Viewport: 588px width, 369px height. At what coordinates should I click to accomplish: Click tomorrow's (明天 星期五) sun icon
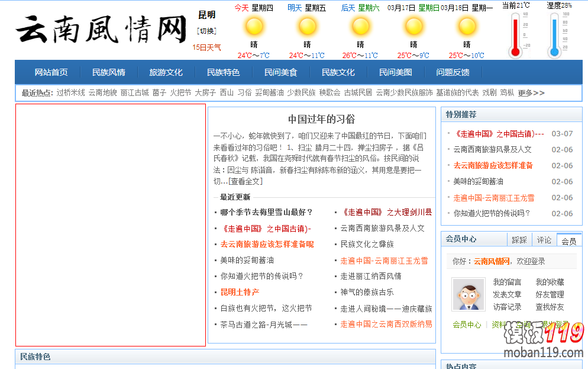point(308,27)
